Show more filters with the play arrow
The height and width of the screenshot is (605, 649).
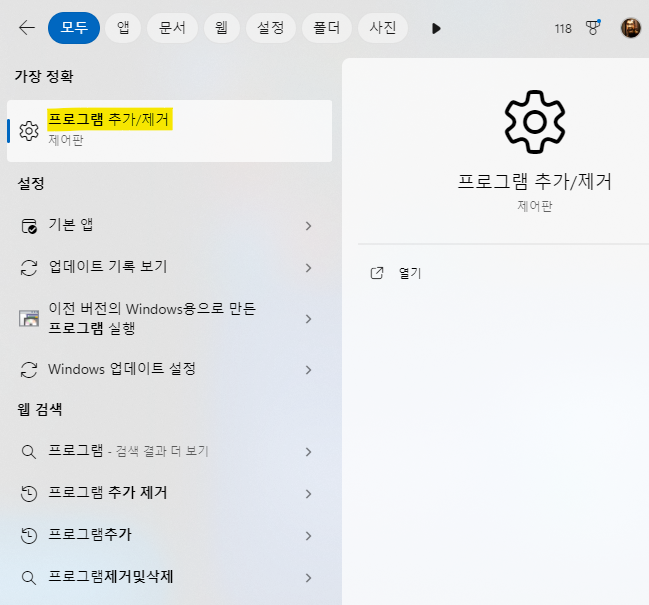436,29
